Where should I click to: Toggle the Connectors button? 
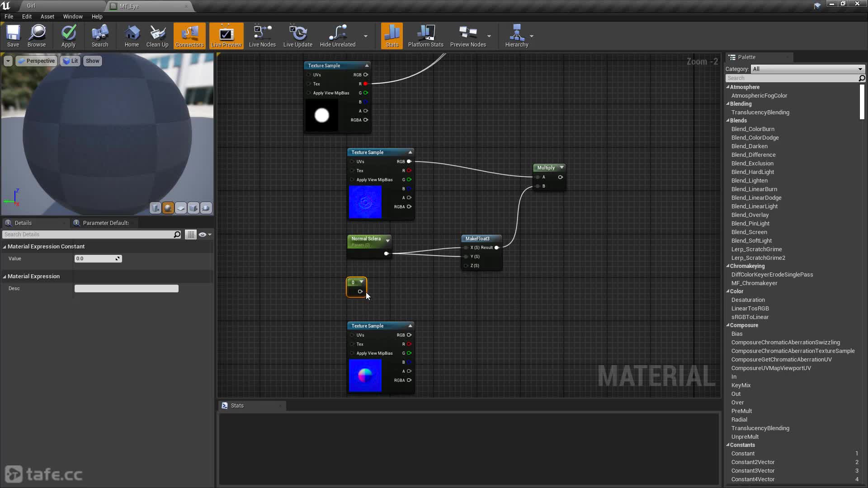(189, 36)
